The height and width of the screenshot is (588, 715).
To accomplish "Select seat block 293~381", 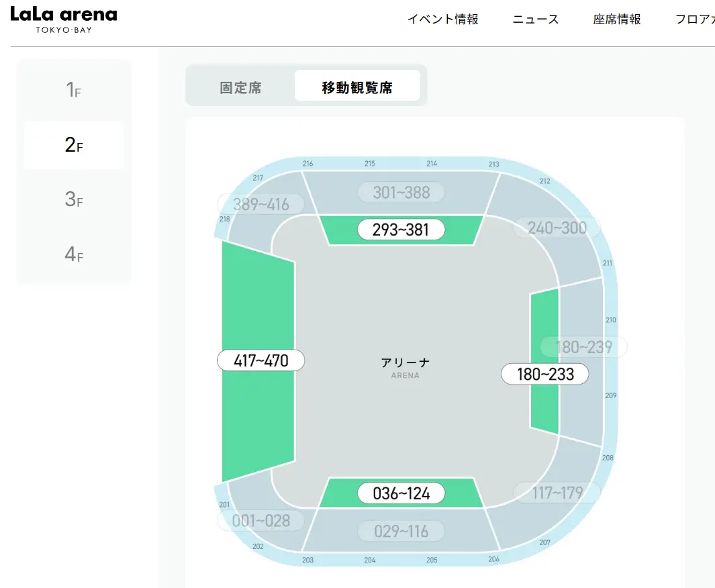I will (x=401, y=230).
